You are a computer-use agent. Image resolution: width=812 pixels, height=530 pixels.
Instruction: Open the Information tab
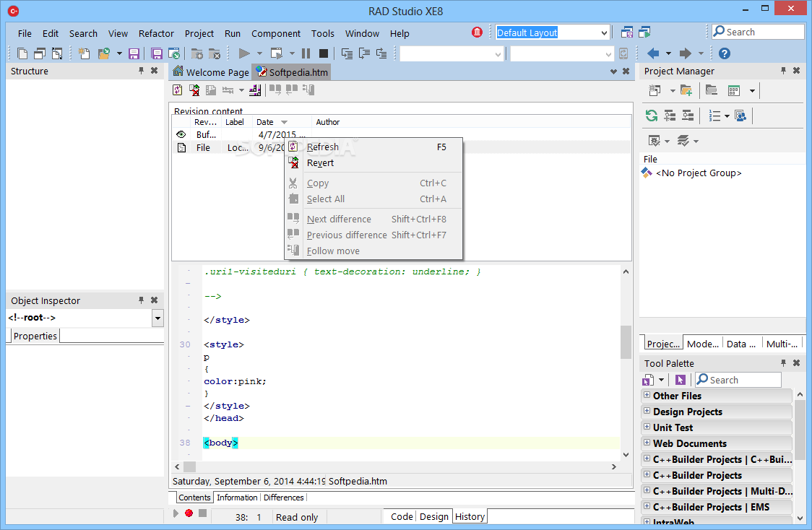(x=237, y=498)
